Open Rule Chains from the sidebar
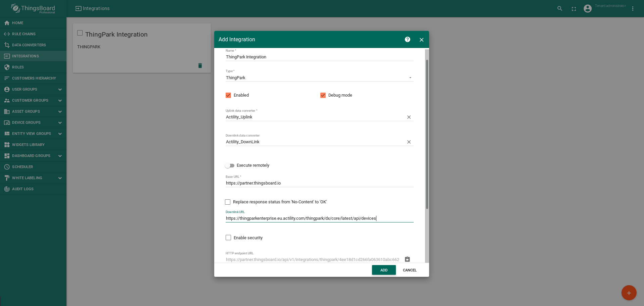Image resolution: width=644 pixels, height=306 pixels. point(24,34)
